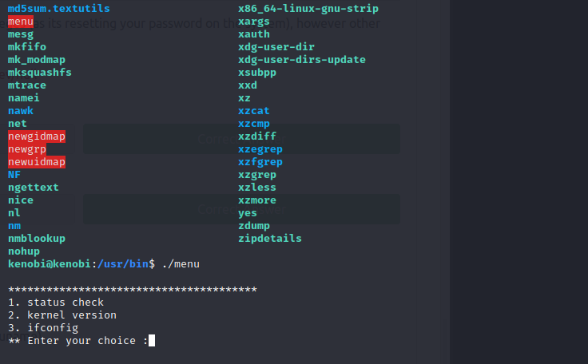Select the ngettext entry
This screenshot has height=364, width=588.
(x=34, y=188)
